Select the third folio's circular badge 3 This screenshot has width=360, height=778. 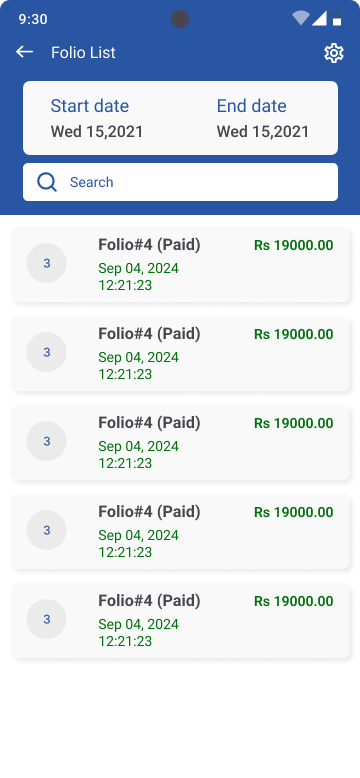(x=47, y=441)
